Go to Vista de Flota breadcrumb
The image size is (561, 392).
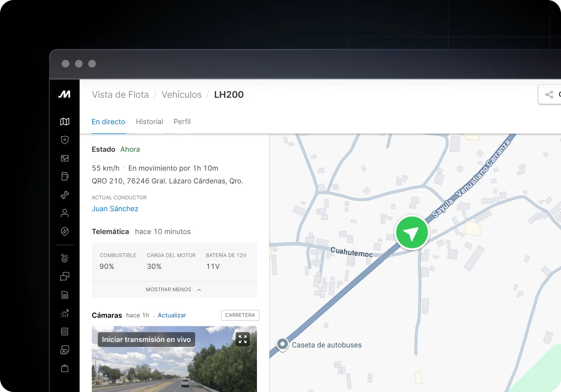(120, 95)
